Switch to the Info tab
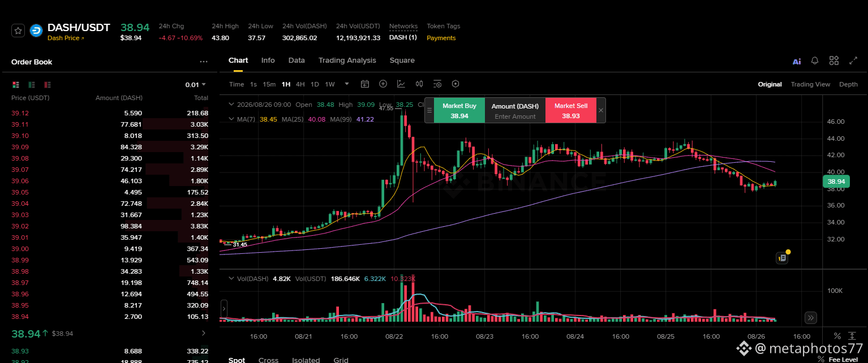The width and height of the screenshot is (868, 363). [268, 60]
